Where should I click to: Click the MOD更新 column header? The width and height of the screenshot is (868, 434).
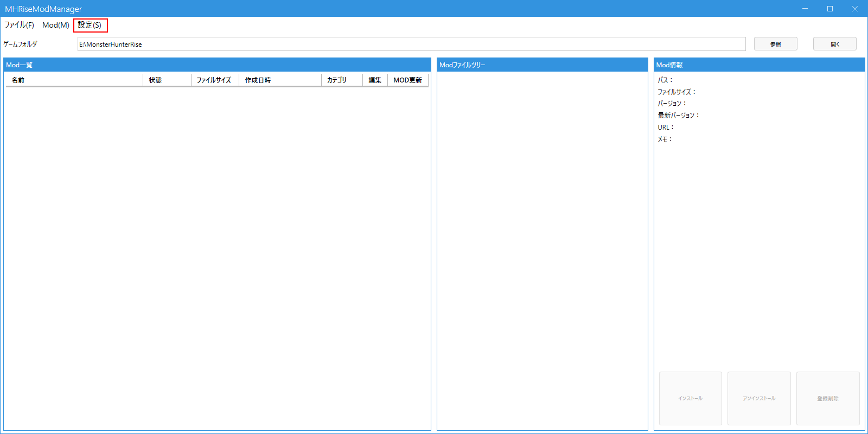pos(408,80)
